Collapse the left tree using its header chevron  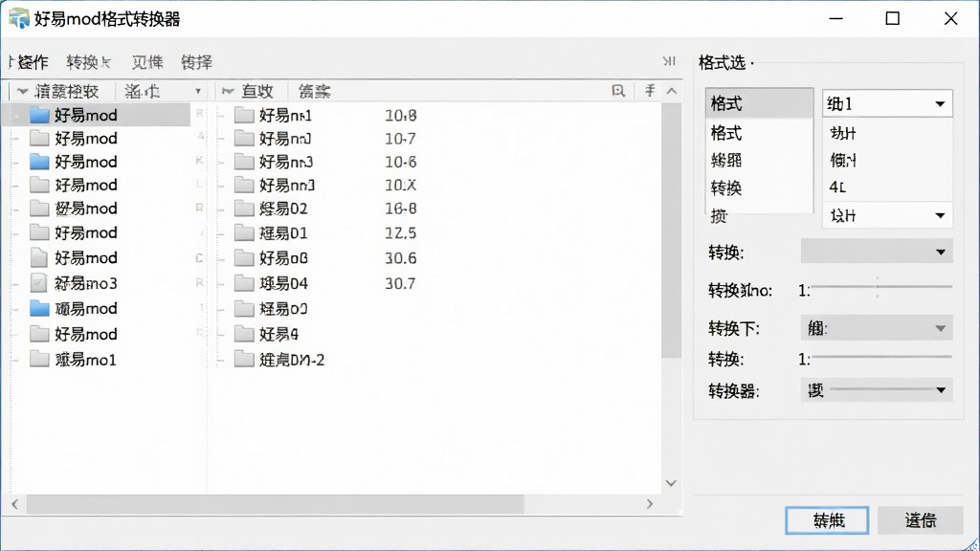tap(23, 91)
